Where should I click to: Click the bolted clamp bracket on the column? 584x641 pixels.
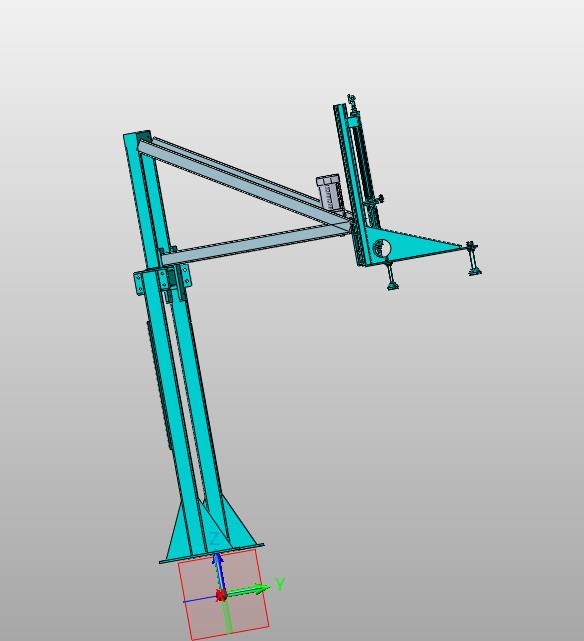(x=163, y=279)
